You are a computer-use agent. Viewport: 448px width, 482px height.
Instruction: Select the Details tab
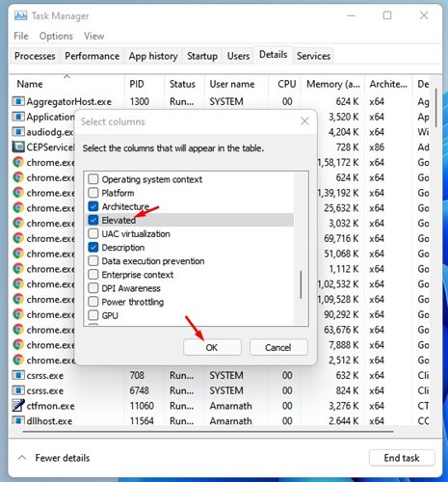274,55
